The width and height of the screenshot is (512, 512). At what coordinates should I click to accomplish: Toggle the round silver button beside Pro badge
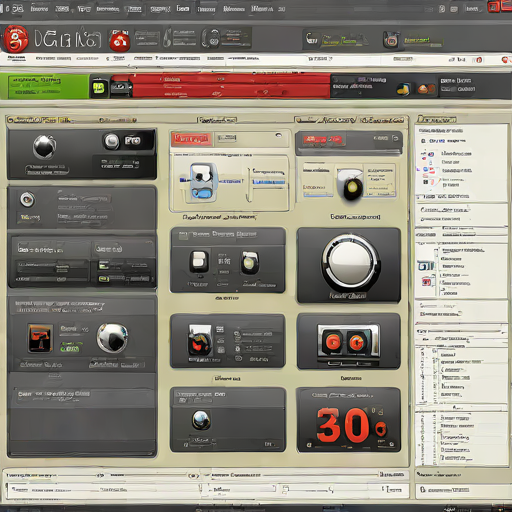(111, 141)
